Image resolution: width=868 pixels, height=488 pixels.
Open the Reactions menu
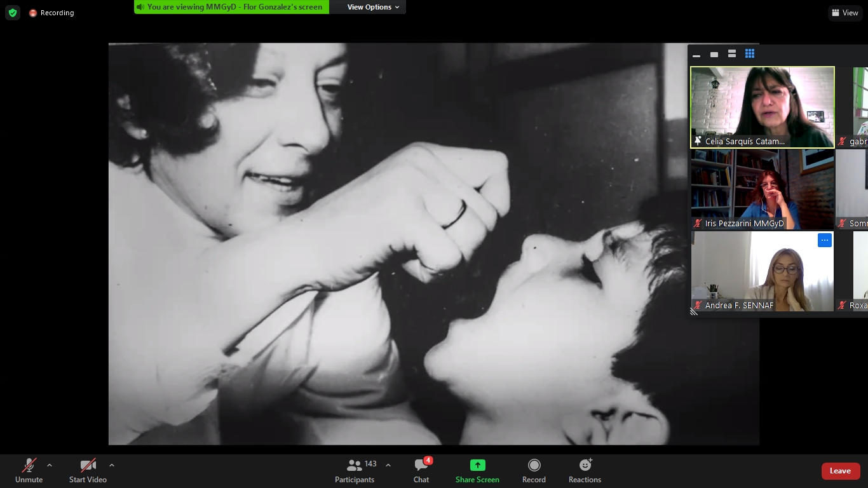(x=585, y=471)
